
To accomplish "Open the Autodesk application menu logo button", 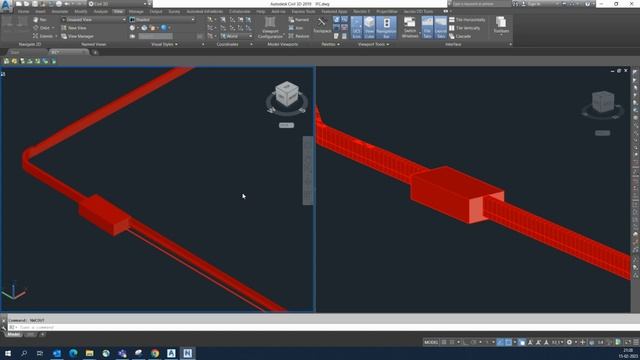I will point(6,6).
